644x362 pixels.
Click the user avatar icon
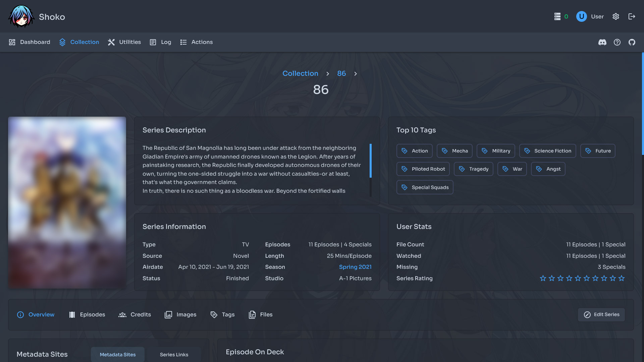[581, 16]
